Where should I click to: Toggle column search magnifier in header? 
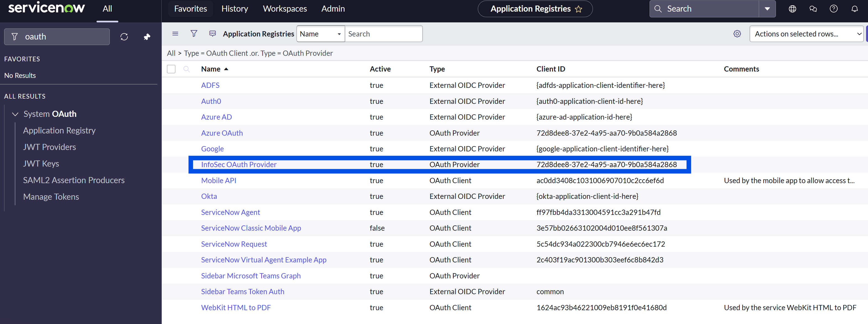[x=186, y=69]
